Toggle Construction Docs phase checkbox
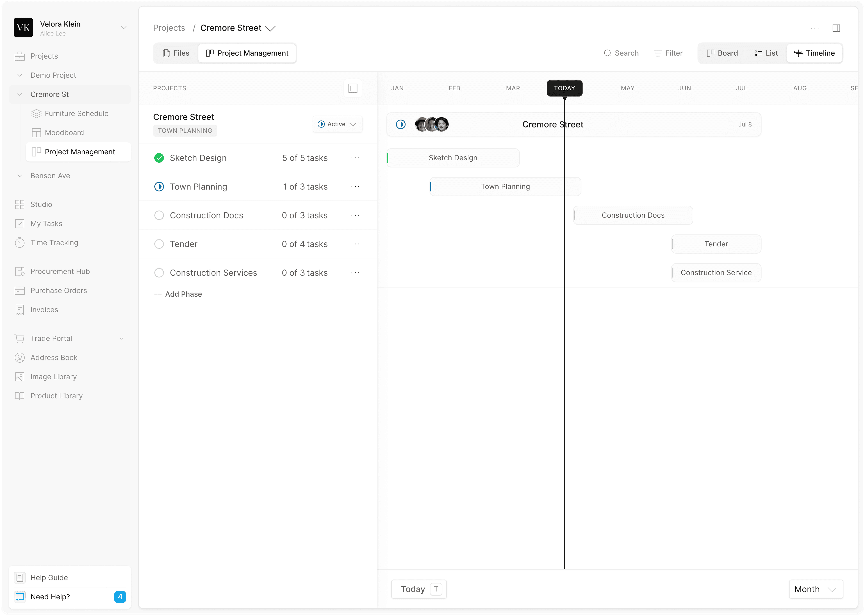 [x=159, y=215]
